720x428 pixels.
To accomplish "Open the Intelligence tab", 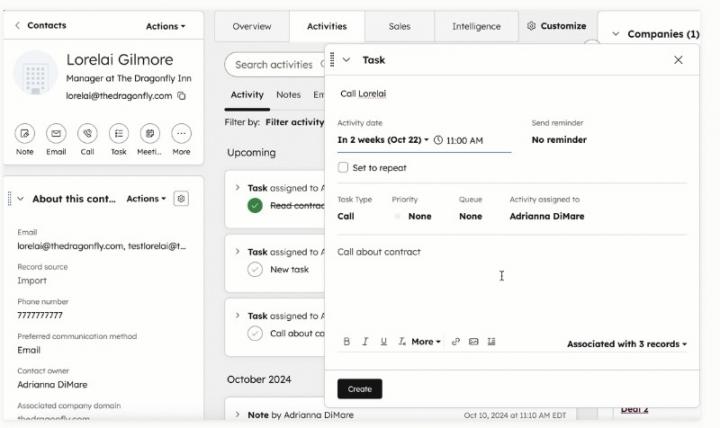I will 476,27.
